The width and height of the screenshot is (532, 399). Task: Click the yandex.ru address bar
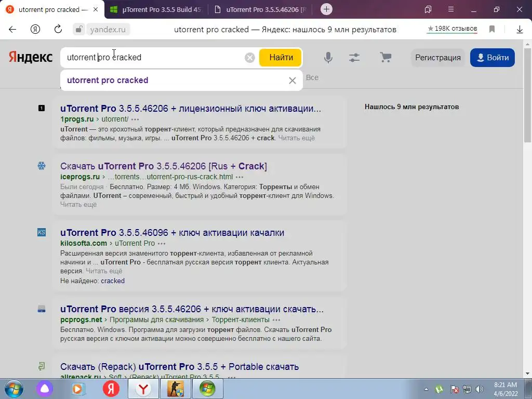click(108, 30)
